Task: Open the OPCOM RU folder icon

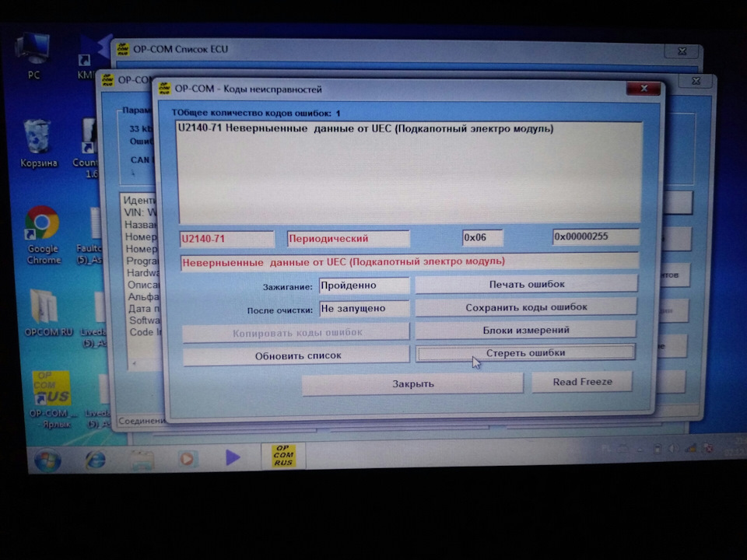Action: [48, 313]
